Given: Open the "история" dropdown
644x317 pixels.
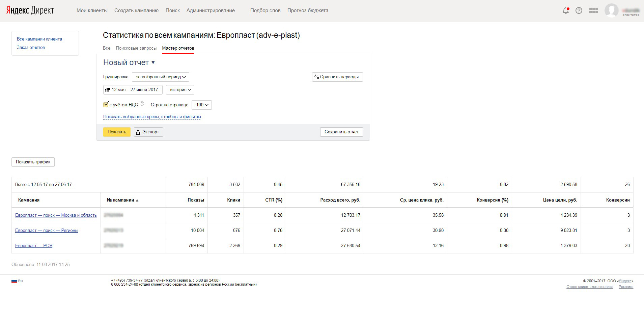Looking at the screenshot, I should [x=180, y=90].
